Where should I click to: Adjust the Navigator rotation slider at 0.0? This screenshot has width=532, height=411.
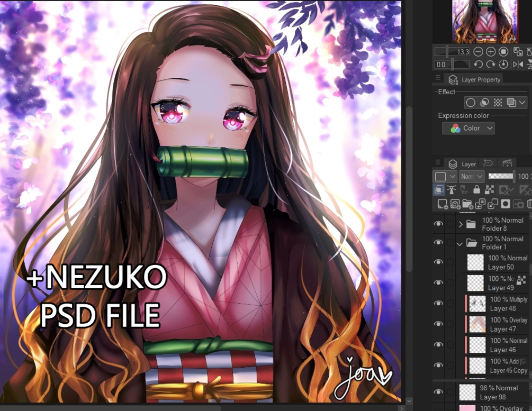[x=452, y=65]
